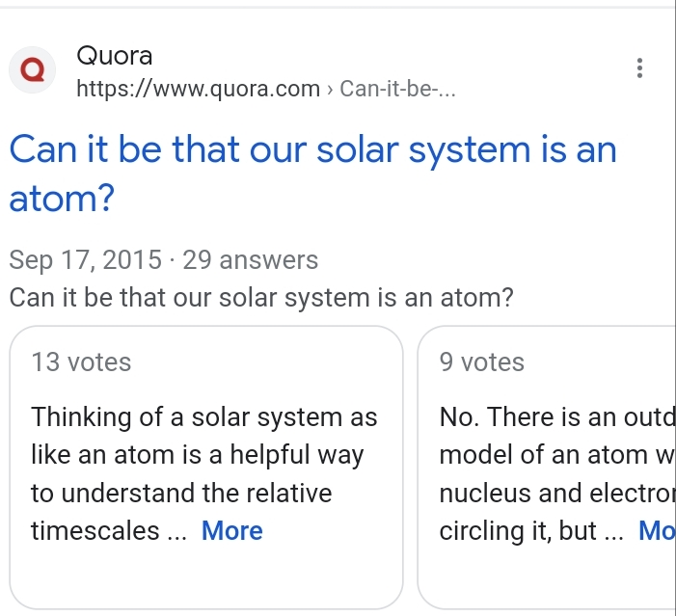Select the 13 votes answer card
This screenshot has width=676, height=616.
point(206,468)
